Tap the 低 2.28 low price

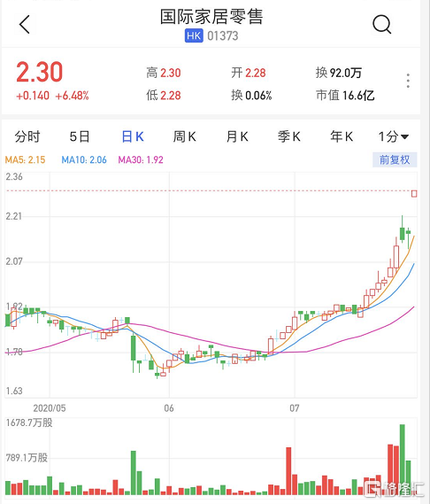(x=164, y=96)
